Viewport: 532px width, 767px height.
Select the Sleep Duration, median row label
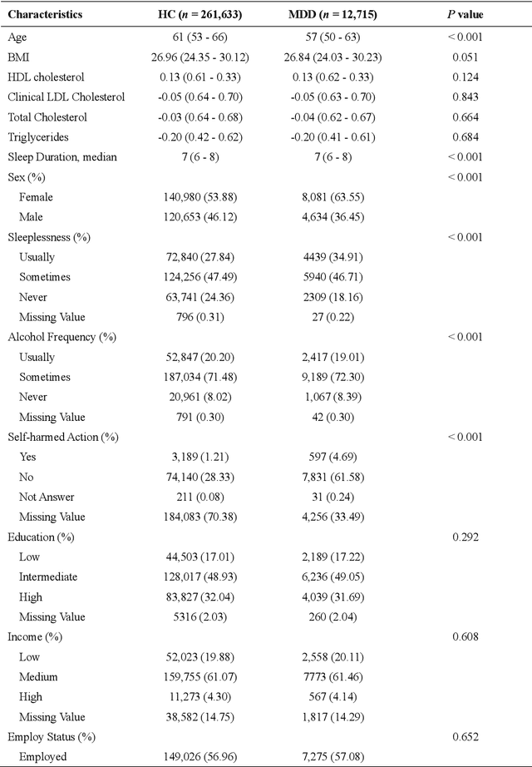pyautogui.click(x=62, y=156)
